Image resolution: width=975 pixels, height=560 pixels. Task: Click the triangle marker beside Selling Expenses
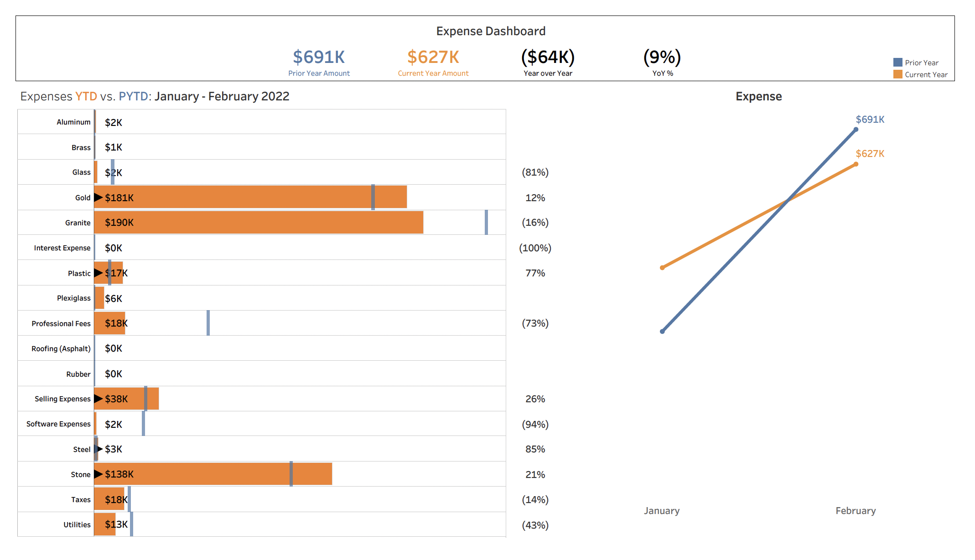(x=98, y=399)
